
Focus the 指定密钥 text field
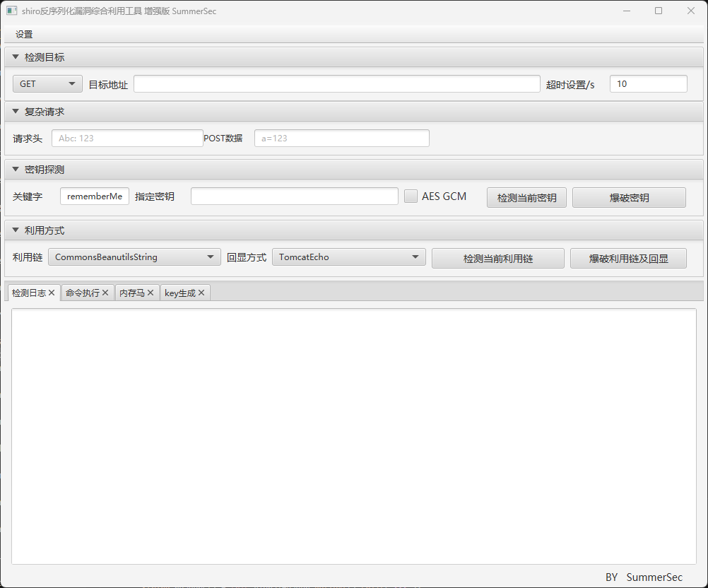coord(294,196)
